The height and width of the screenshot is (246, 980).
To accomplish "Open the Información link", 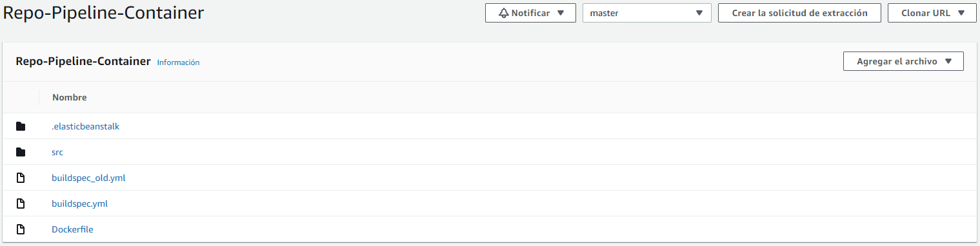I will (x=179, y=62).
